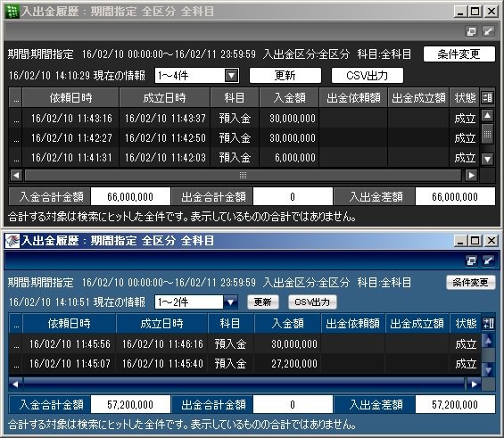Image resolution: width=504 pixels, height=438 pixels.
Task: Click 状態 column header in bottom window
Action: 466,324
